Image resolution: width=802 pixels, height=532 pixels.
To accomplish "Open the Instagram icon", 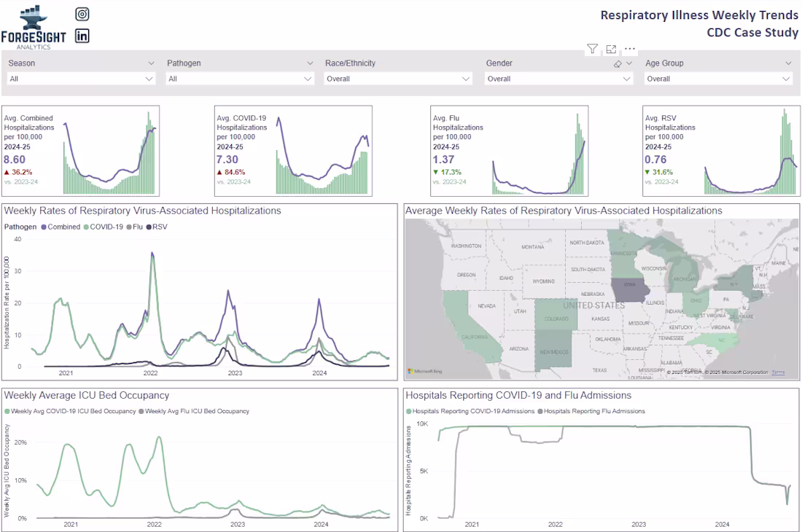I will click(x=82, y=13).
